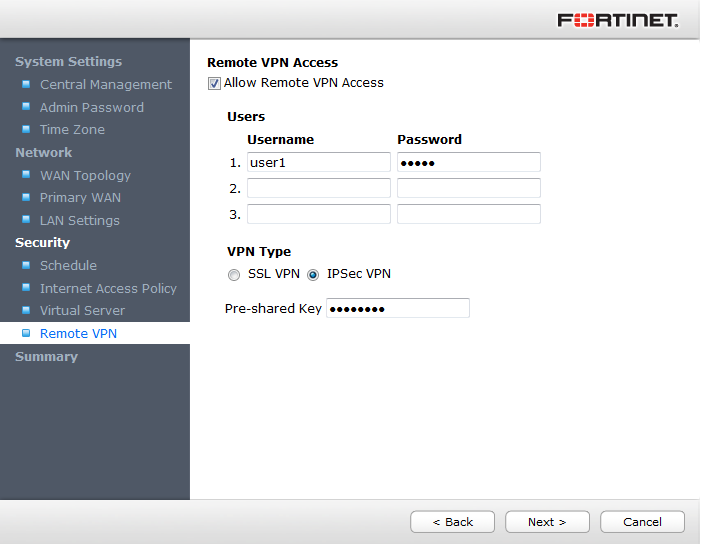The width and height of the screenshot is (701, 544).
Task: Select the SSL VPN radio option
Action: 234,274
